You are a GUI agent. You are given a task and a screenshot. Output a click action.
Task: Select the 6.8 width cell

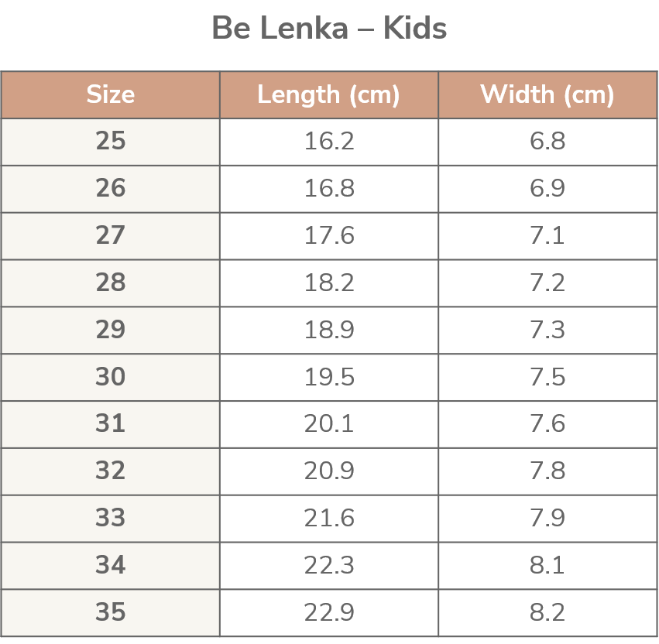click(547, 142)
